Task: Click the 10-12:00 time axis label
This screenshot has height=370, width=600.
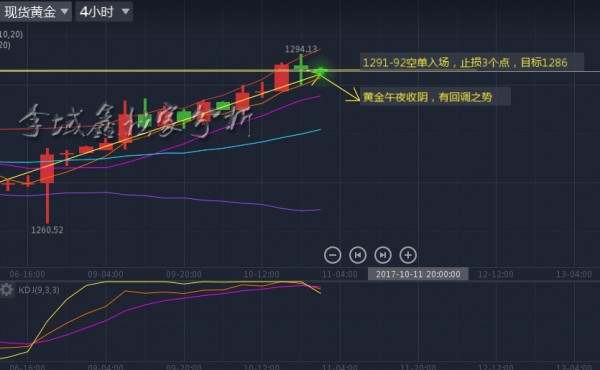Action: [x=261, y=274]
